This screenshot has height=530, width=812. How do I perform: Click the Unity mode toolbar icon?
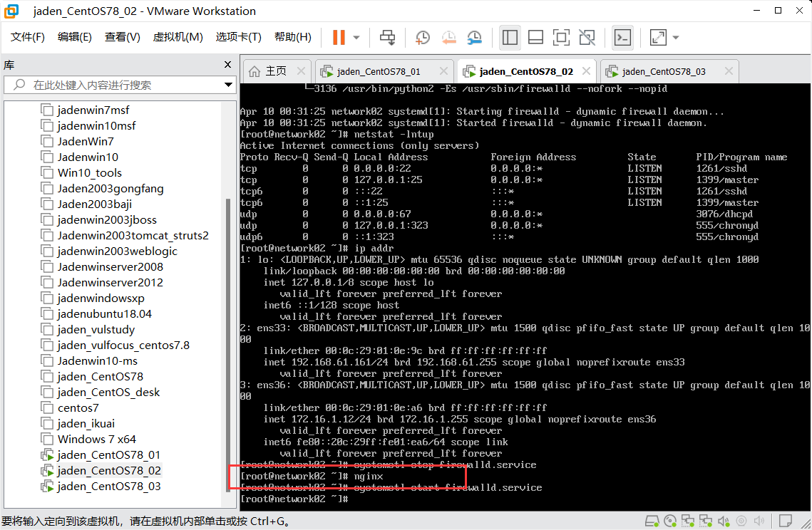point(587,37)
